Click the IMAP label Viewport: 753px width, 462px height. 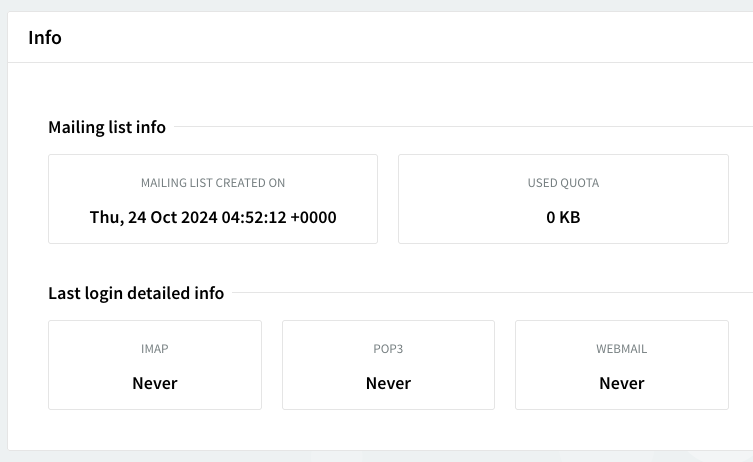[155, 349]
